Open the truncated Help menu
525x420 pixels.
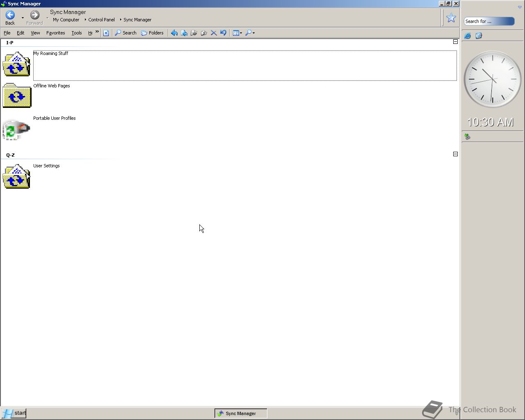(90, 33)
